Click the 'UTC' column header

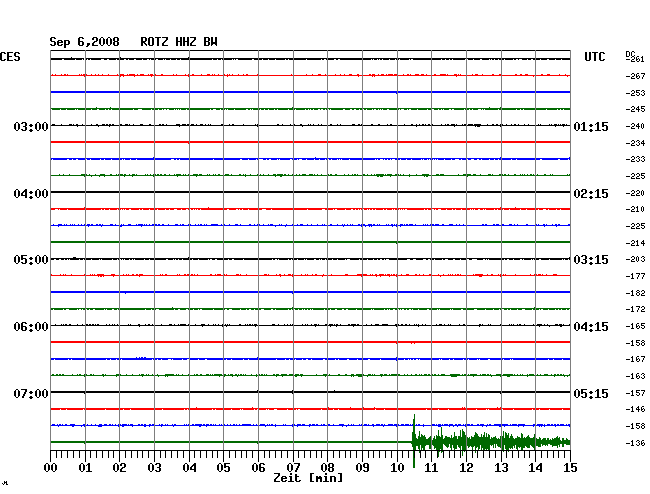[x=594, y=57]
